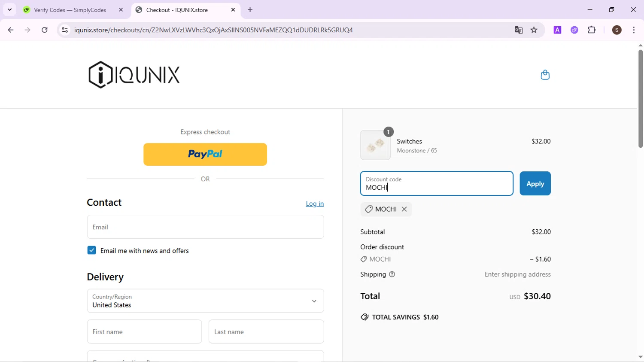Click the shipping help question icon
The width and height of the screenshot is (644, 362).
392,274
